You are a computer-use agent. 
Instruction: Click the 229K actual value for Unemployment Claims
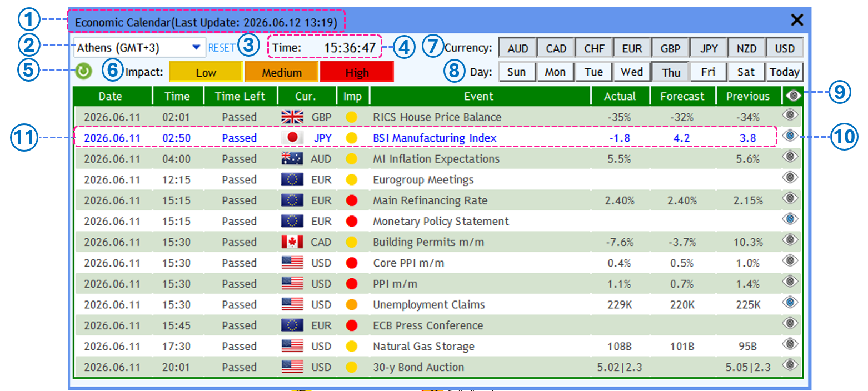point(620,305)
